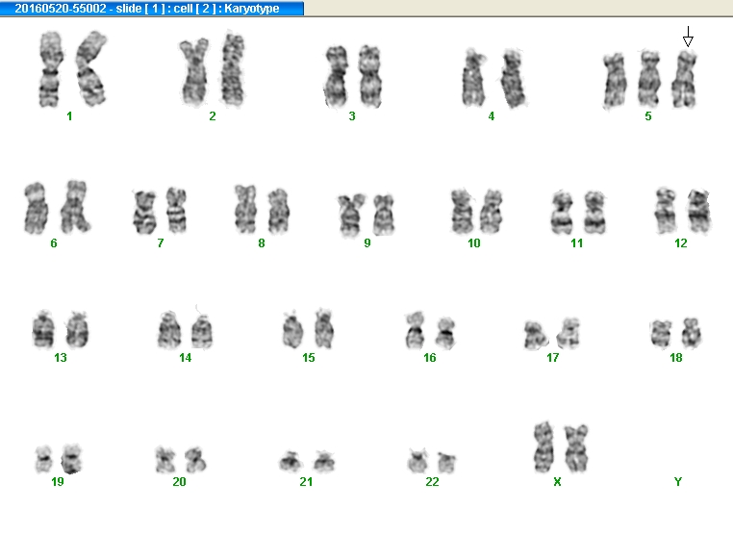Click the right chromosome 7 image

click(x=177, y=211)
